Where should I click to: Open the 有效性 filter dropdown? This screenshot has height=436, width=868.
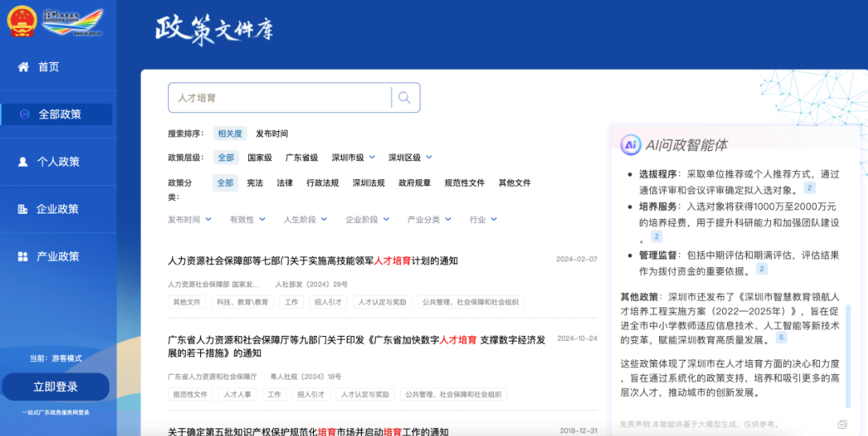coord(246,219)
